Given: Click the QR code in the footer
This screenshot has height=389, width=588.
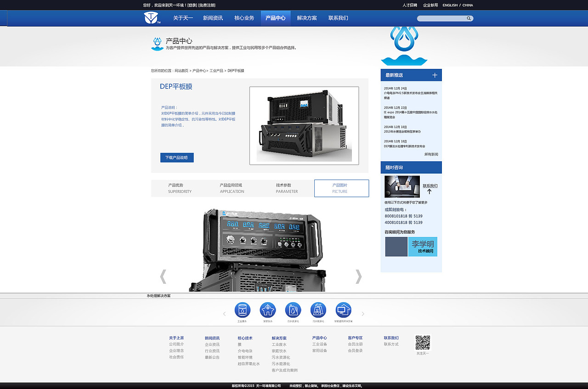Looking at the screenshot, I should (x=423, y=343).
